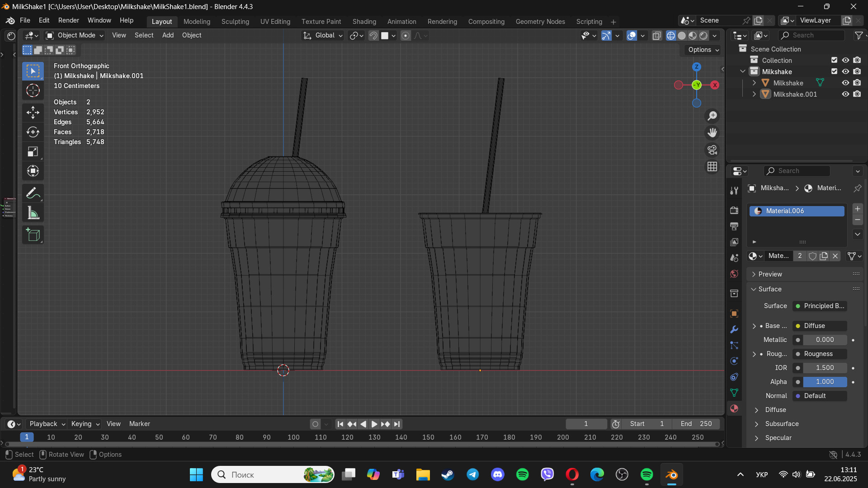
Task: Select the Cursor tool in the toolbar
Action: [x=33, y=91]
